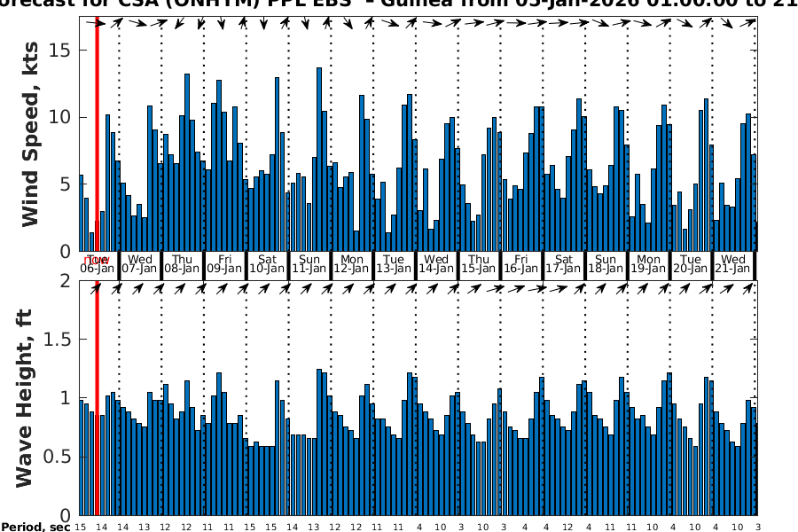This screenshot has height=532, width=798.
Task: Click the Mon 19-Jan date label
Action: pos(648,264)
